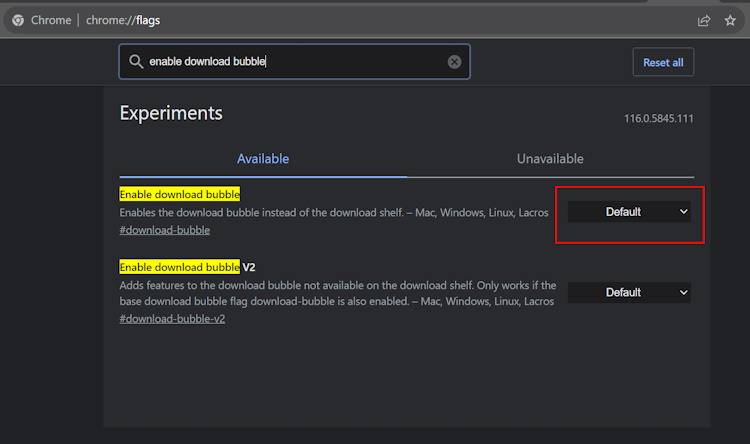Click the chrome://flags URL in address bar
Image resolution: width=750 pixels, height=444 pixels.
click(123, 20)
